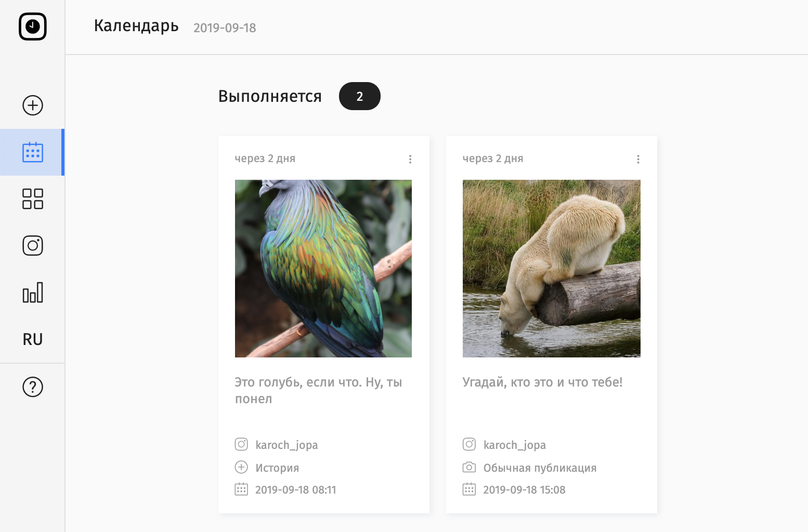The width and height of the screenshot is (808, 532).
Task: Click karoch_jopa account on polar bear card
Action: point(515,445)
